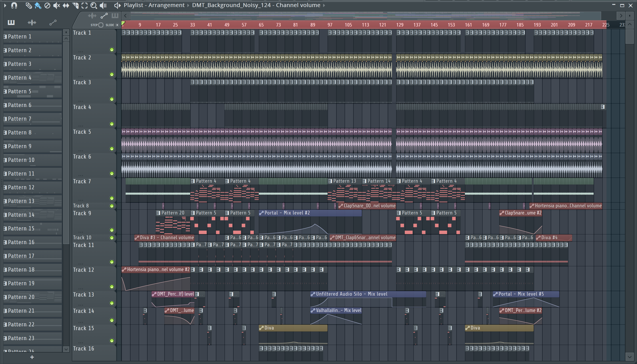Add a new pattern with plus button
The image size is (637, 364).
click(32, 357)
